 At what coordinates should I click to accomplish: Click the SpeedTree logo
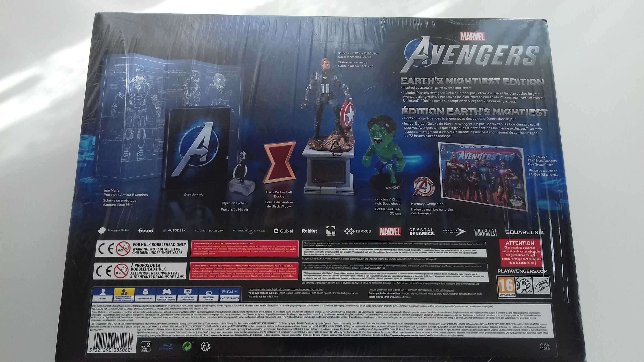coord(330,231)
